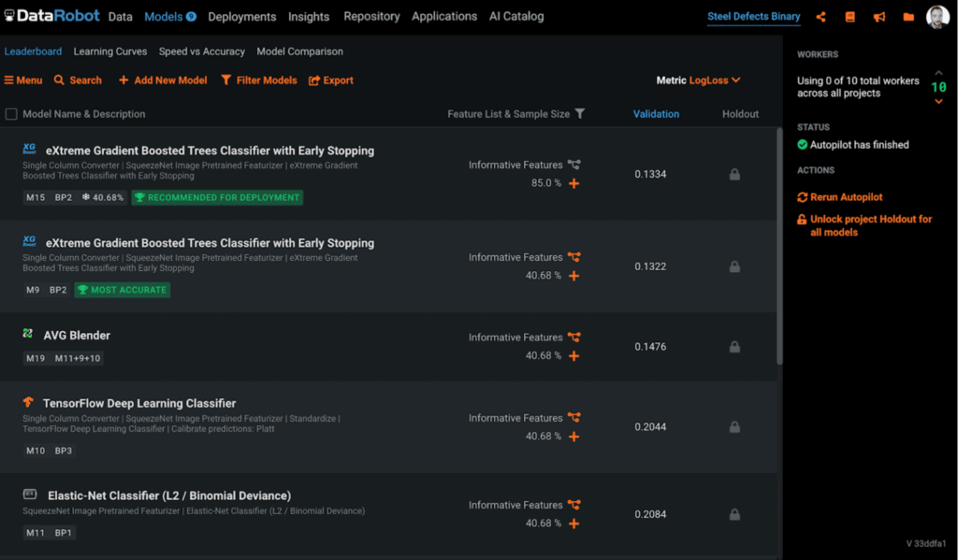Increase worker count with up arrow
This screenshot has width=958, height=560.
(x=938, y=73)
